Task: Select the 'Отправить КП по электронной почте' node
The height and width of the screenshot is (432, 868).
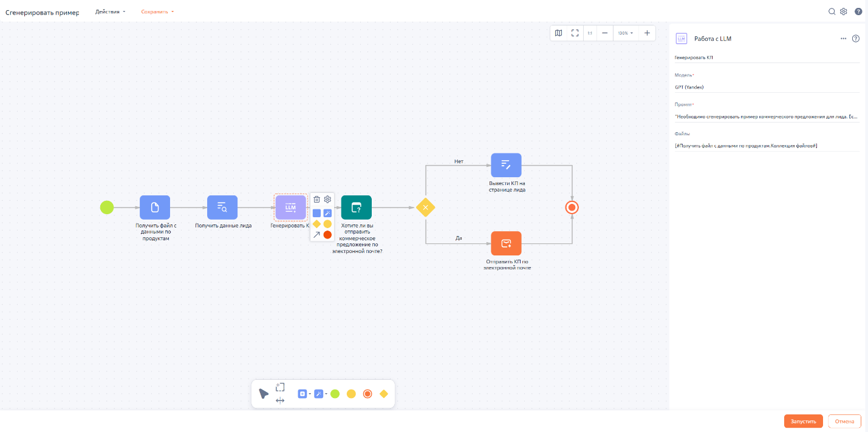Action: click(506, 243)
